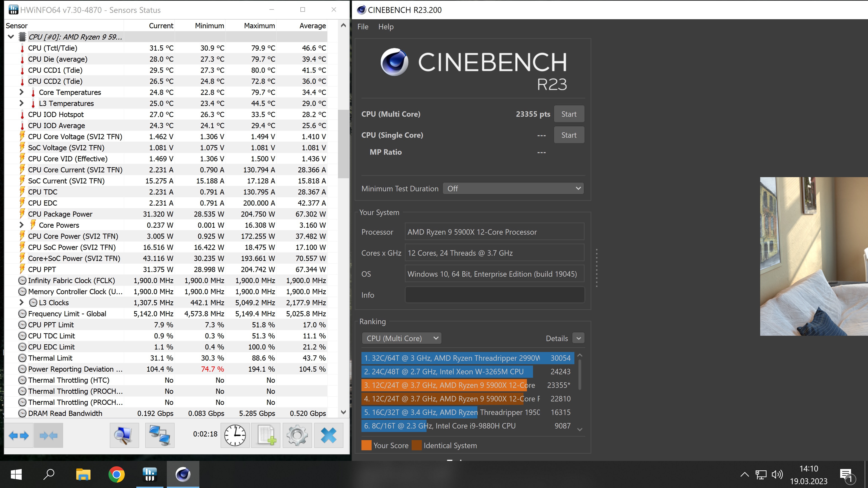Click ranking list scroll down arrow
This screenshot has width=868, height=488.
click(x=580, y=429)
